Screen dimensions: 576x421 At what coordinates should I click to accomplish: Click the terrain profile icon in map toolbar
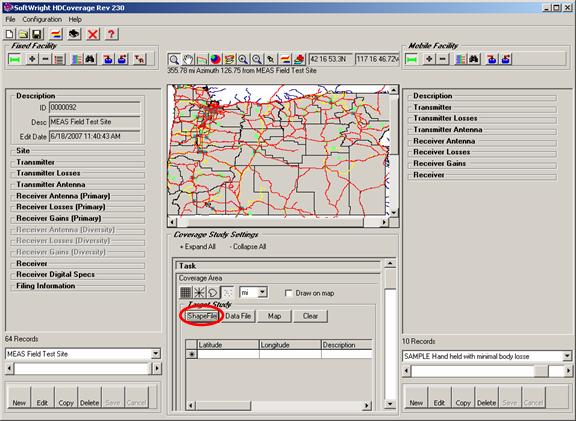click(201, 59)
